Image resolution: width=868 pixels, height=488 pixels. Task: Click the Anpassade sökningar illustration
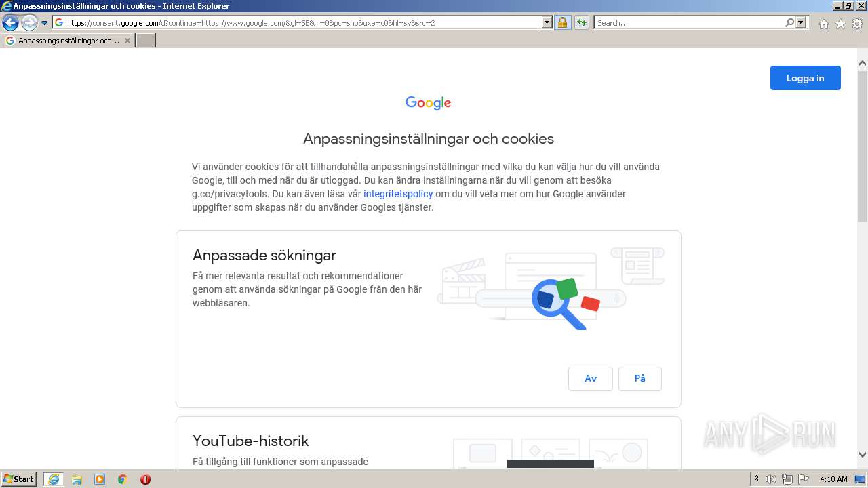click(x=551, y=288)
